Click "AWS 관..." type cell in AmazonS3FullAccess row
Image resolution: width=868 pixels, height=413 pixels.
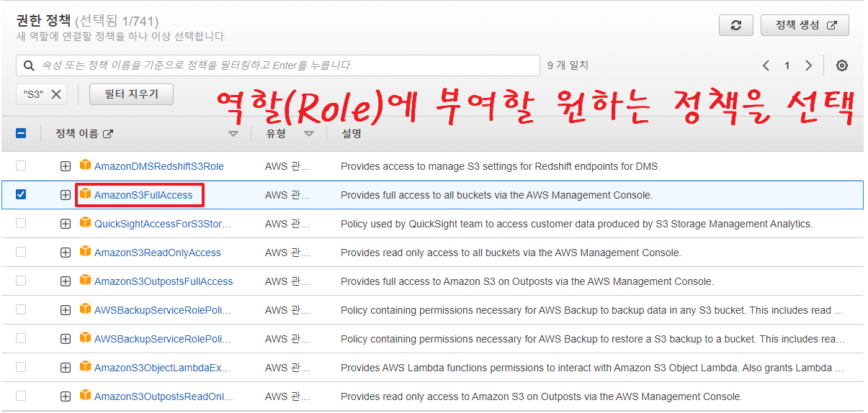[x=287, y=195]
